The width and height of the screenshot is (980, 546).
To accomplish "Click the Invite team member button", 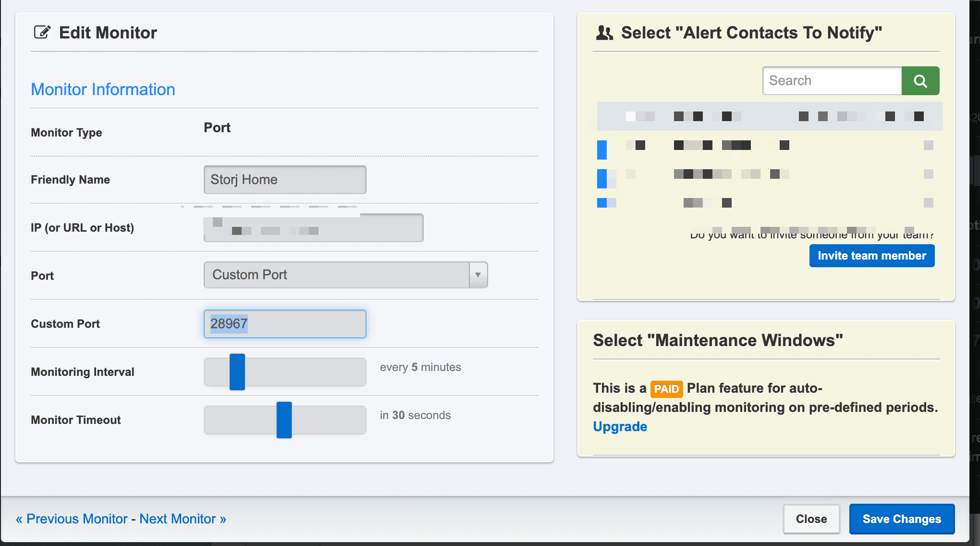I will [871, 256].
